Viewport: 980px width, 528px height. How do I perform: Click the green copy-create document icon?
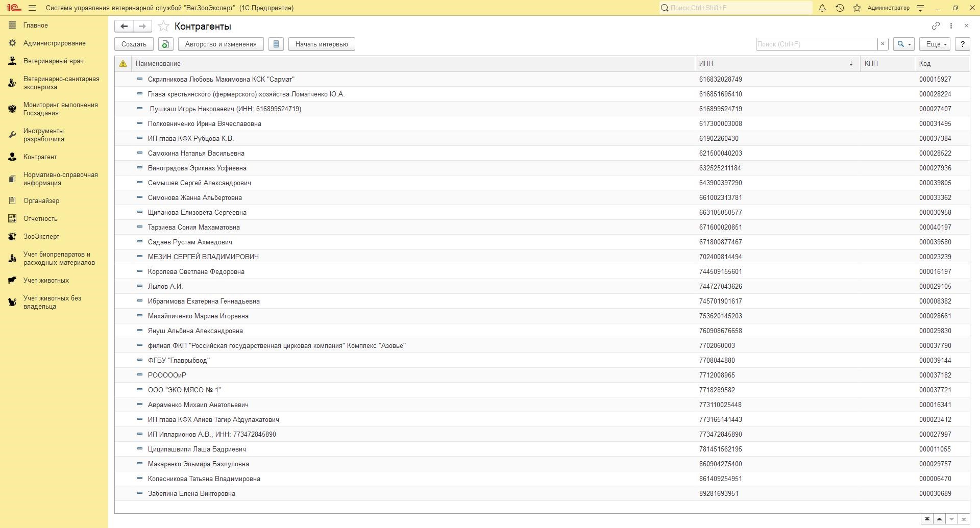click(165, 44)
